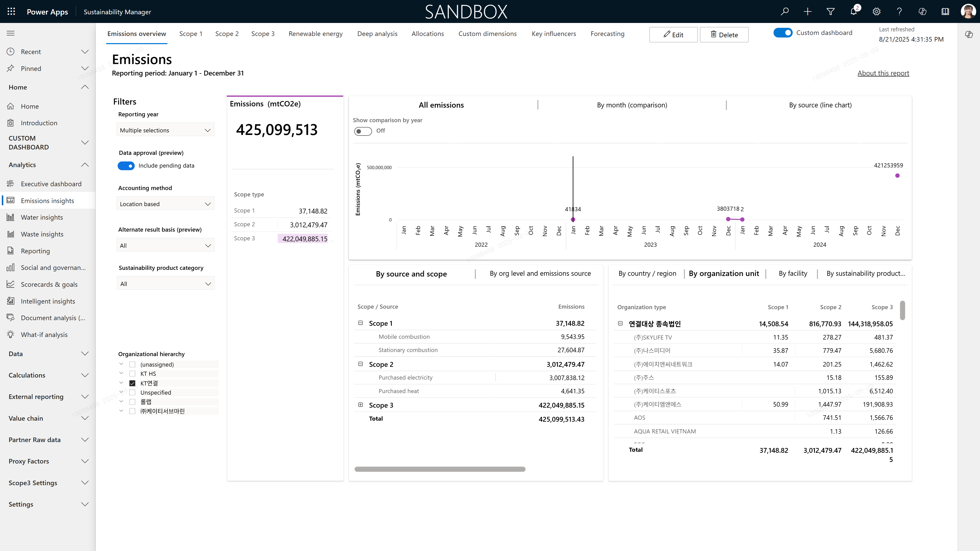
Task: Click the Scorecards & goals icon
Action: point(11,284)
